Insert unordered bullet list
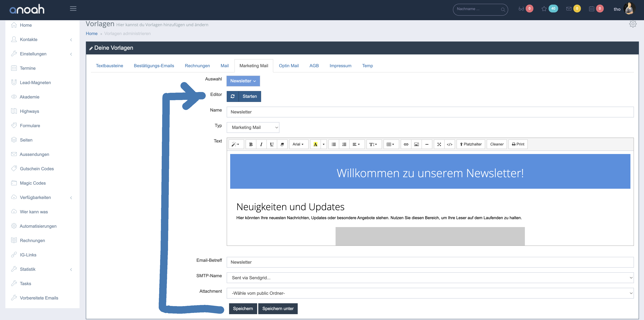Viewport: 644px width, 320px height. [x=334, y=144]
